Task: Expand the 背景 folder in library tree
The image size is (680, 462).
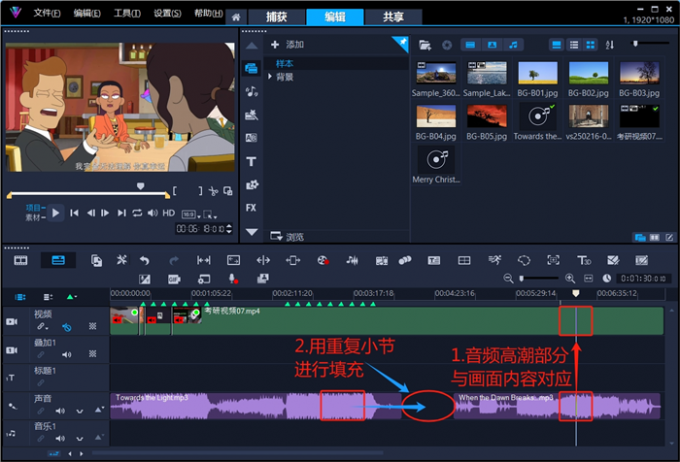Action: 270,76
